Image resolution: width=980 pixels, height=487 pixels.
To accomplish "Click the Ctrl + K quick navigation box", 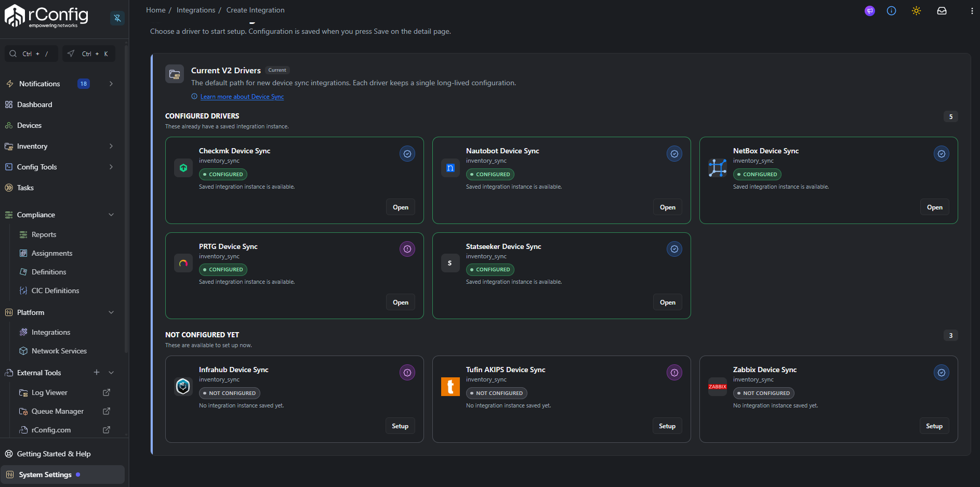I will [89, 54].
